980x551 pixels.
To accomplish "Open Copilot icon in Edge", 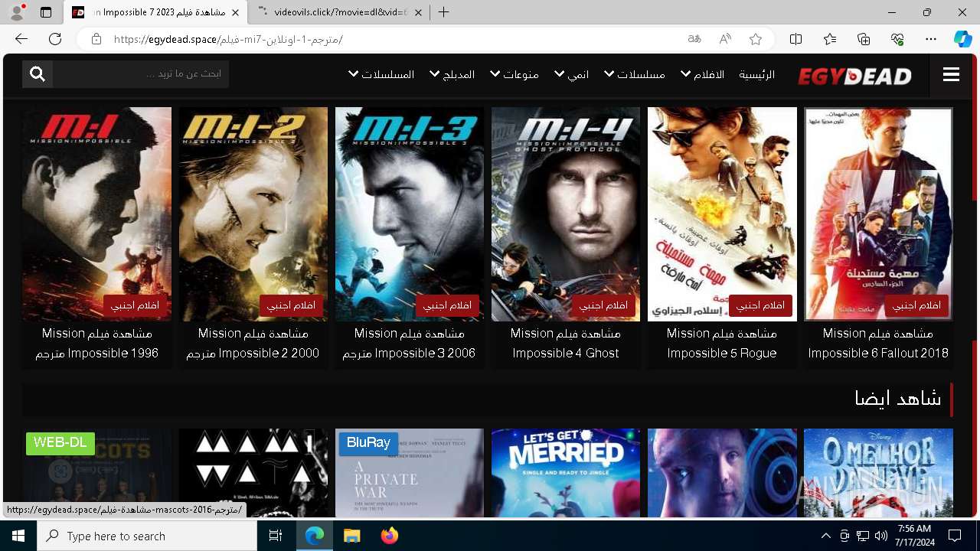I will point(962,39).
